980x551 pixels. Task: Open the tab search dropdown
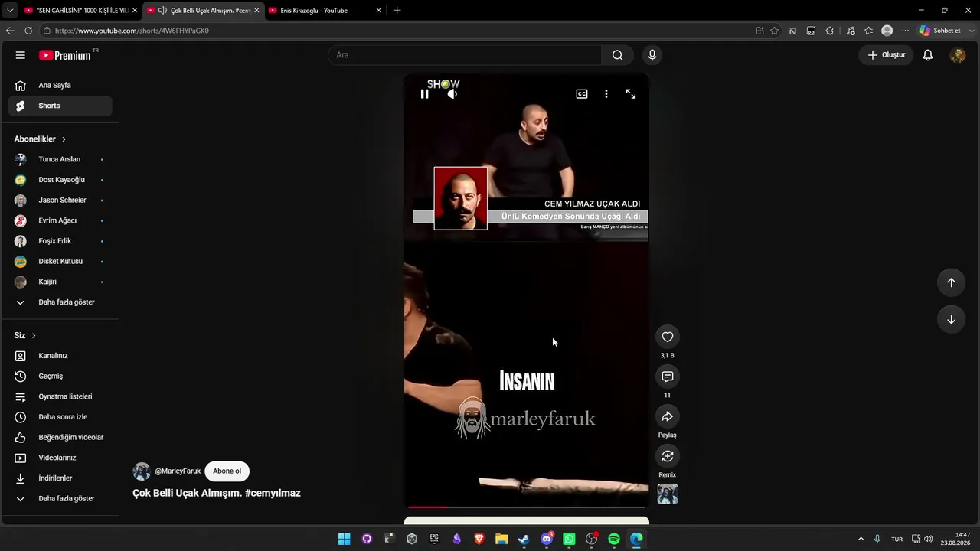coord(10,11)
